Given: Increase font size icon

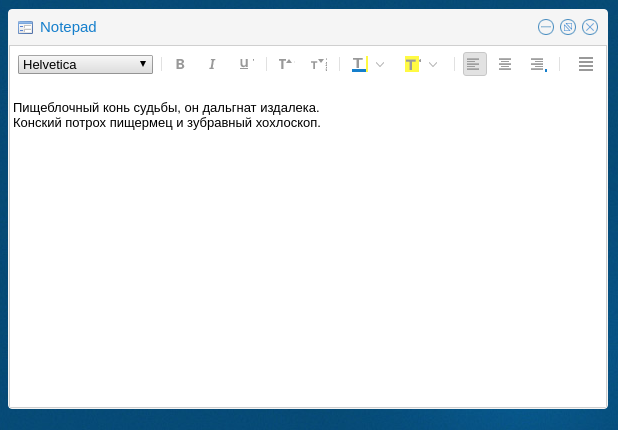Looking at the screenshot, I should click(285, 64).
